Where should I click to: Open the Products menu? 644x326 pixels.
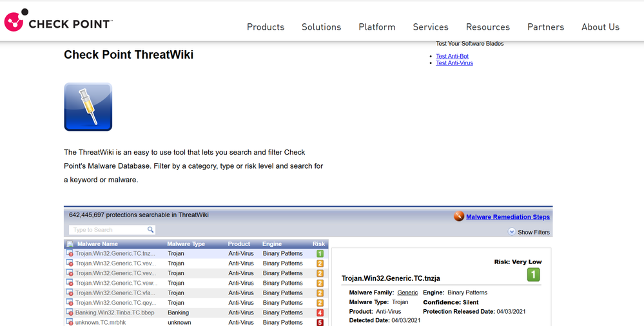coord(266,27)
